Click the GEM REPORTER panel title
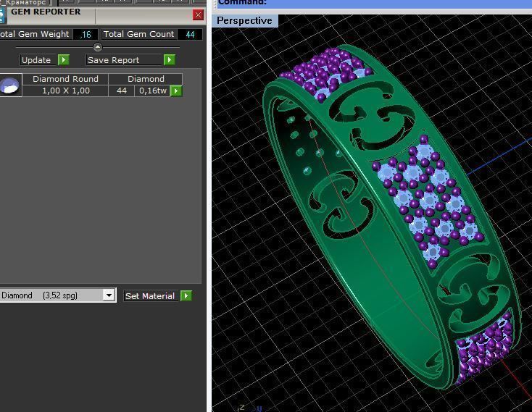532x412 pixels. [46, 12]
